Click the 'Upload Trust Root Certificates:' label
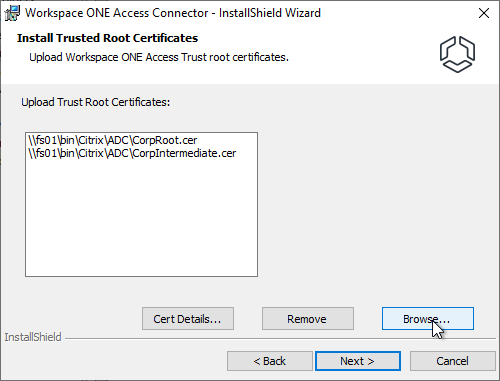 pyautogui.click(x=96, y=102)
